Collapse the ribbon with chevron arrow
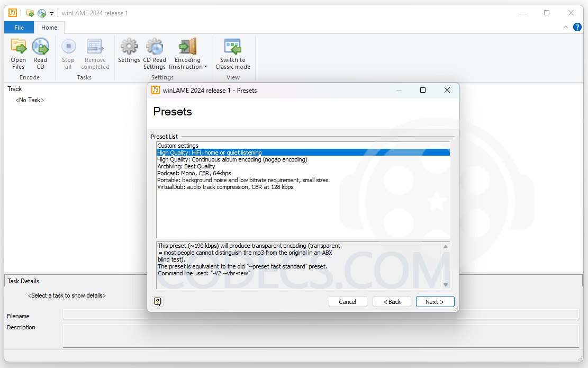 point(565,27)
